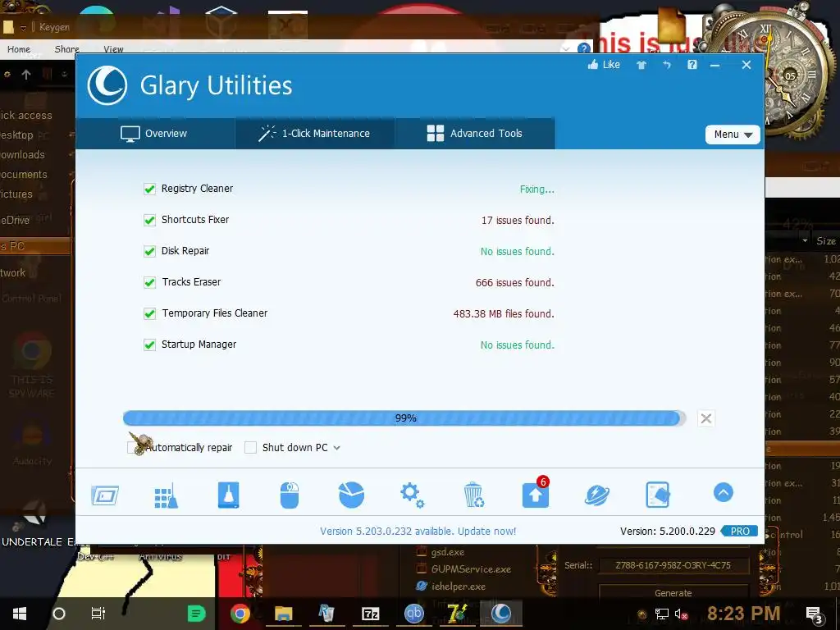Uncheck the Disk Repair checkbox
This screenshot has height=630, width=840.
click(x=149, y=251)
